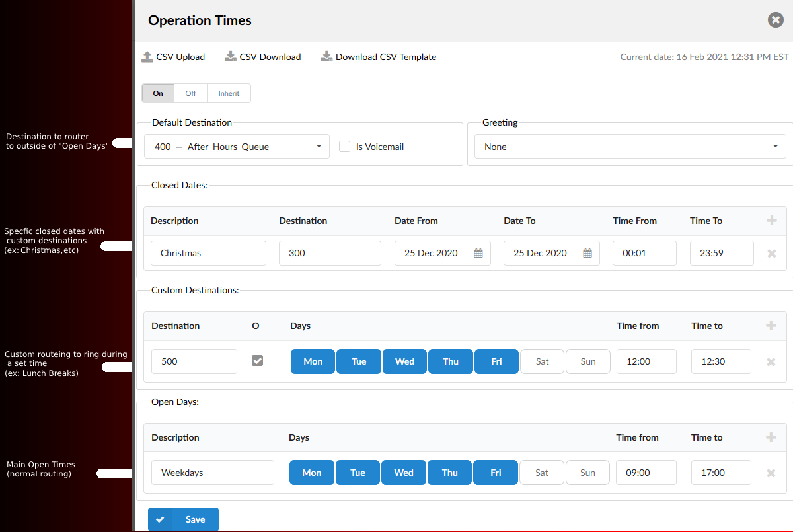
Task: Click the Weekdays description field
Action: tap(212, 473)
